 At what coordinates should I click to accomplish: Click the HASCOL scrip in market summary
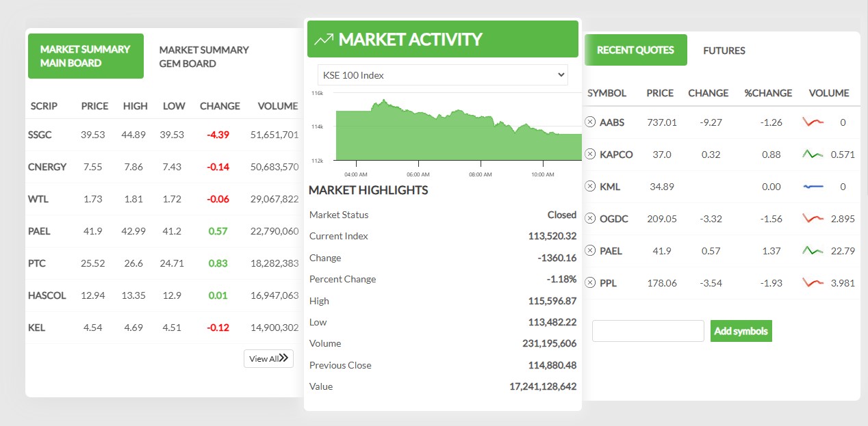point(47,295)
